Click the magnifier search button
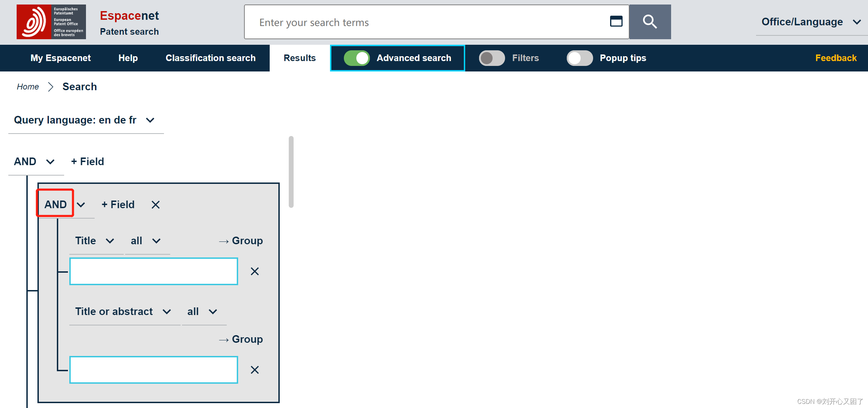The height and width of the screenshot is (408, 868). tap(650, 22)
